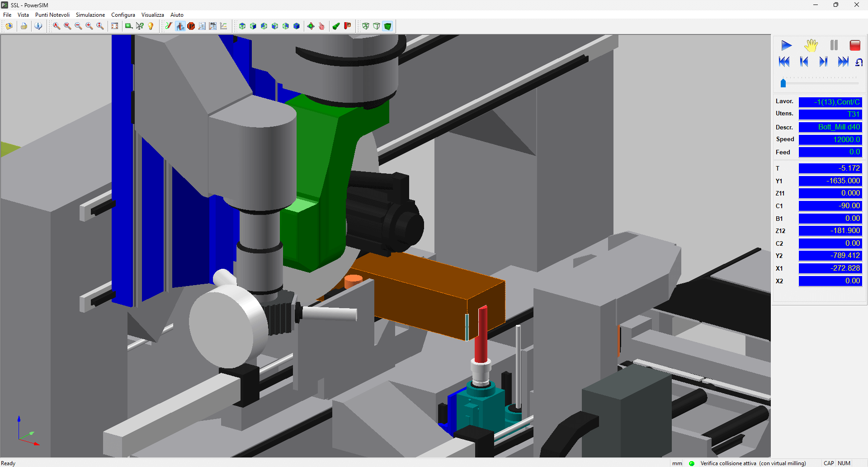
Task: Open the Simulazione menu
Action: point(90,15)
